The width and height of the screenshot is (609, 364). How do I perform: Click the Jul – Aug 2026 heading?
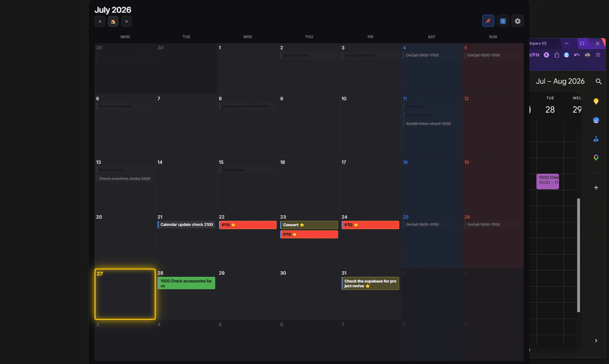[x=560, y=81]
